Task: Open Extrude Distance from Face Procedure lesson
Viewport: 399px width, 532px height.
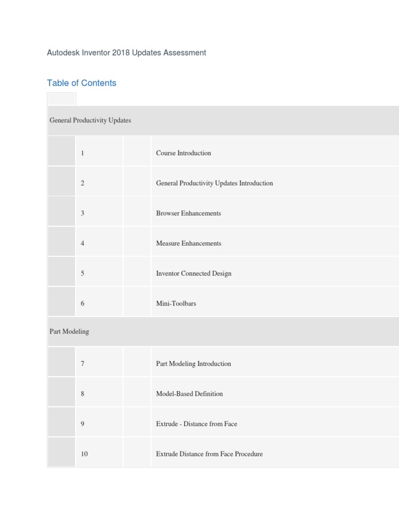Action: (209, 454)
